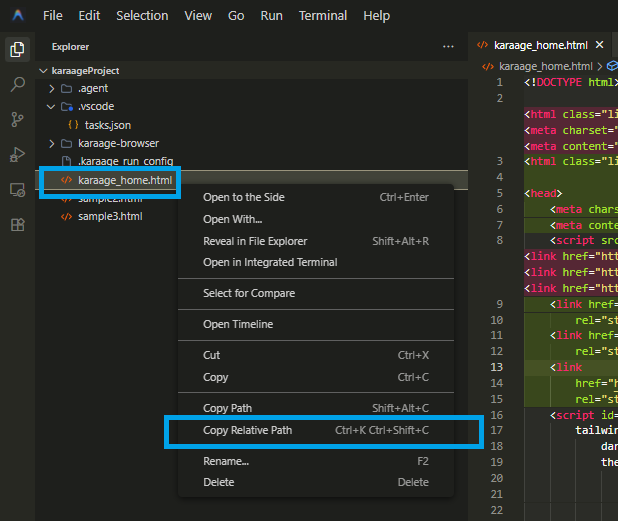Choose Copy Relative Path from context menu

[x=247, y=430]
